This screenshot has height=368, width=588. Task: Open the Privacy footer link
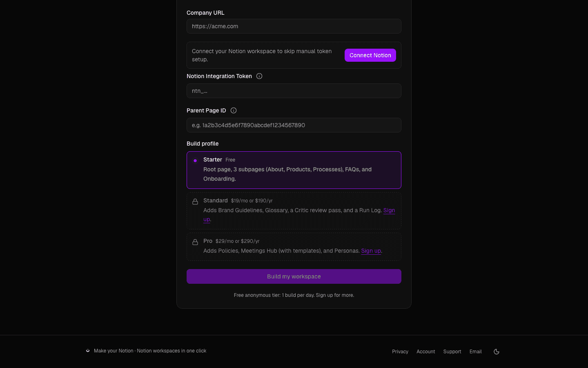click(400, 352)
